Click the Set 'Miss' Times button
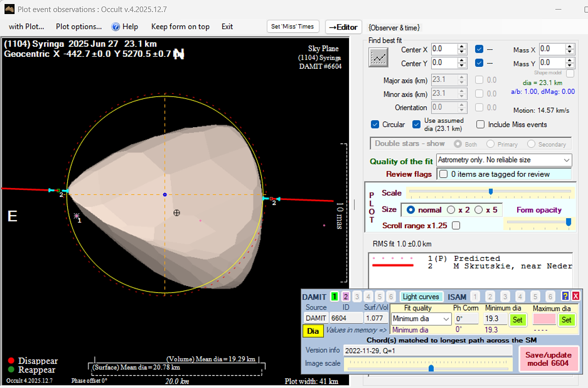Image resolution: width=588 pixels, height=388 pixels. pyautogui.click(x=293, y=27)
